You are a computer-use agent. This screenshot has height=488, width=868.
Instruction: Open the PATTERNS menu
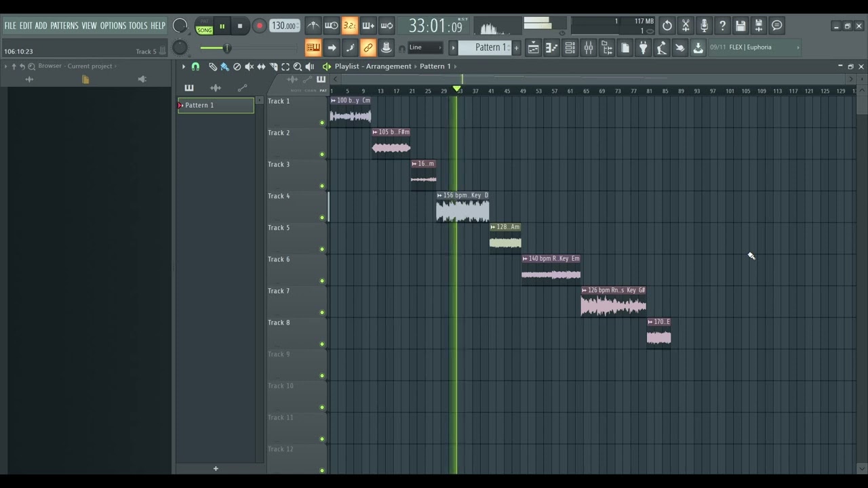[x=64, y=26]
